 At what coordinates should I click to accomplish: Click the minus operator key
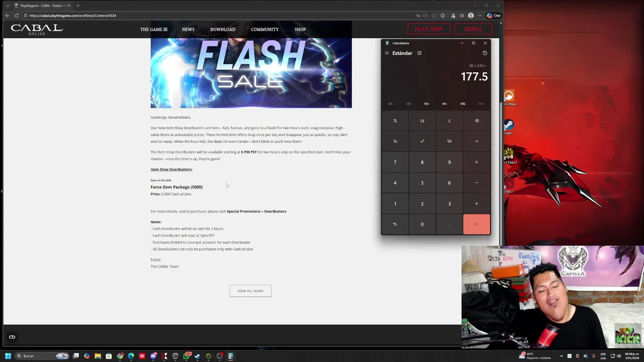click(476, 183)
